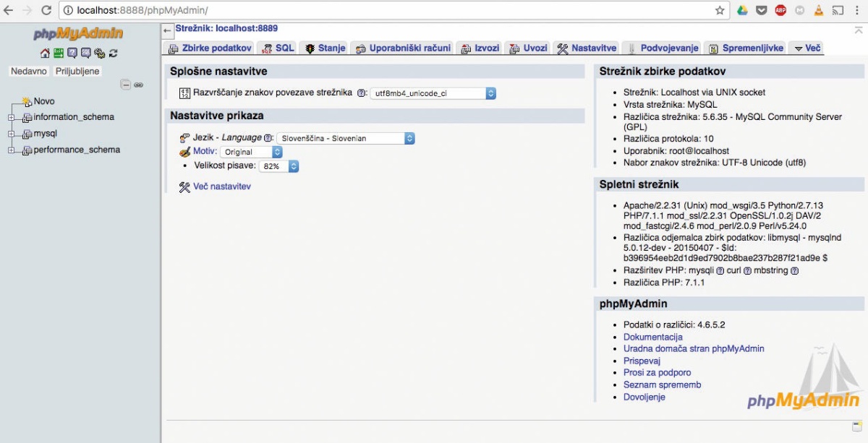868x443 pixels.
Task: Open the Izvozi export tab
Action: 480,48
